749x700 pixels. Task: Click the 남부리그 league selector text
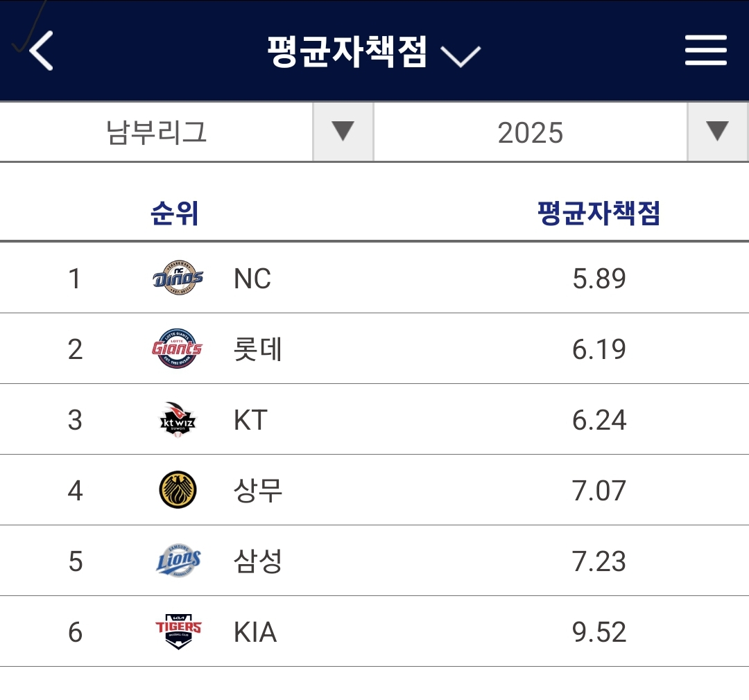pyautogui.click(x=157, y=132)
